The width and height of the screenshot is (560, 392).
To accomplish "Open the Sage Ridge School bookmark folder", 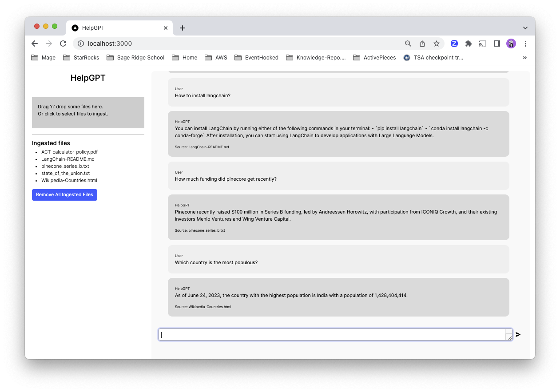I will click(135, 58).
